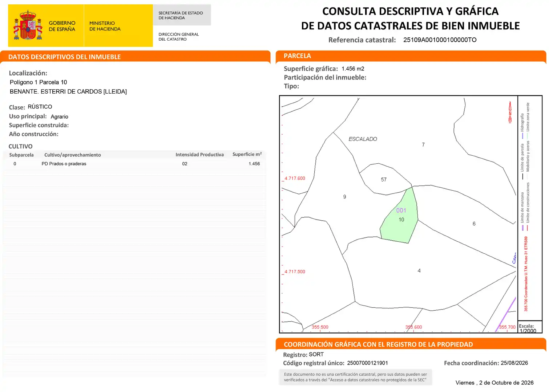
Task: Click the purple '001' label on map
Action: point(401,211)
